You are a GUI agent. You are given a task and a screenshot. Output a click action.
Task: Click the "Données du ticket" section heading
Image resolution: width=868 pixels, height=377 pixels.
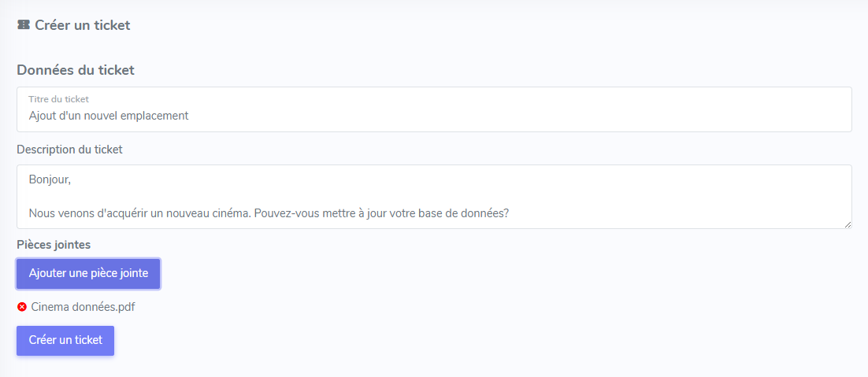click(x=76, y=70)
